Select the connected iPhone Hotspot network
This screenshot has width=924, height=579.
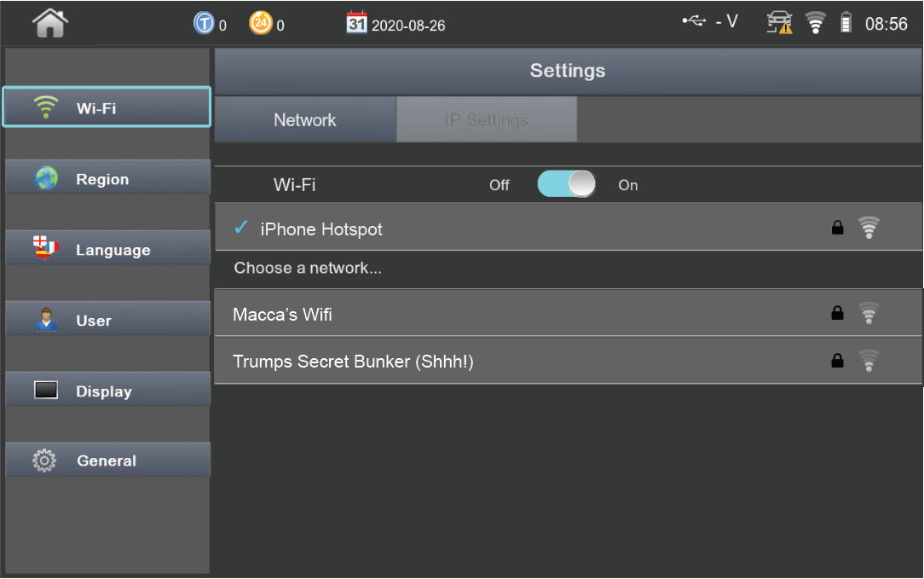point(511,229)
